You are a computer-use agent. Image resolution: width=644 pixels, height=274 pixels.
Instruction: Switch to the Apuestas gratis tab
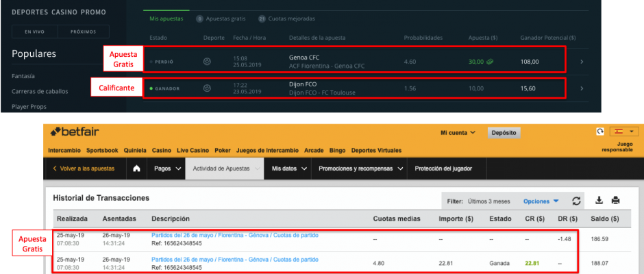click(221, 18)
